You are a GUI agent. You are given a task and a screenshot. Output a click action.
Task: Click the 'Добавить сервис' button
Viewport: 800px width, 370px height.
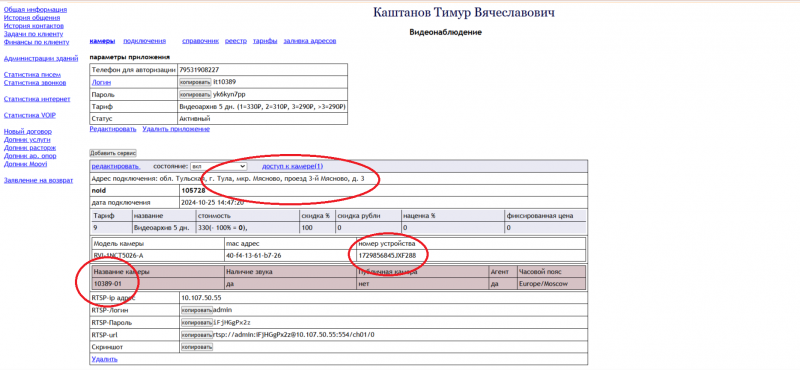[113, 153]
